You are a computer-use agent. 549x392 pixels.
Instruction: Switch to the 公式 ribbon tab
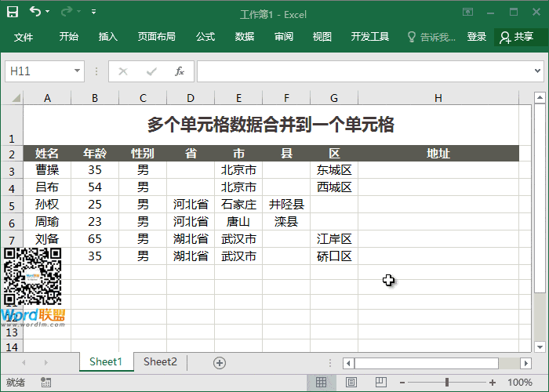(205, 36)
